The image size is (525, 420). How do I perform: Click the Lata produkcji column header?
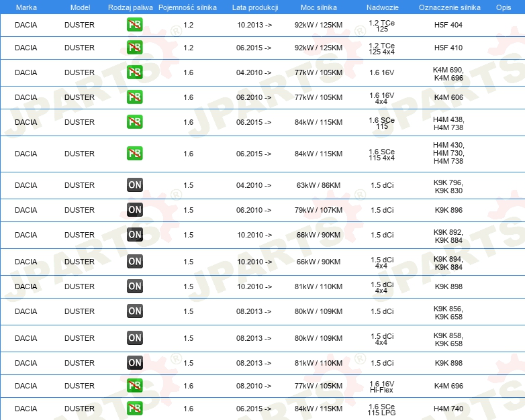255,7
